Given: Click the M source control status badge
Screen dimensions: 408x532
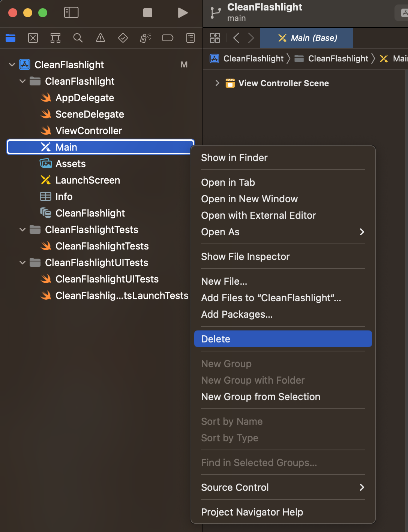Looking at the screenshot, I should click(184, 65).
